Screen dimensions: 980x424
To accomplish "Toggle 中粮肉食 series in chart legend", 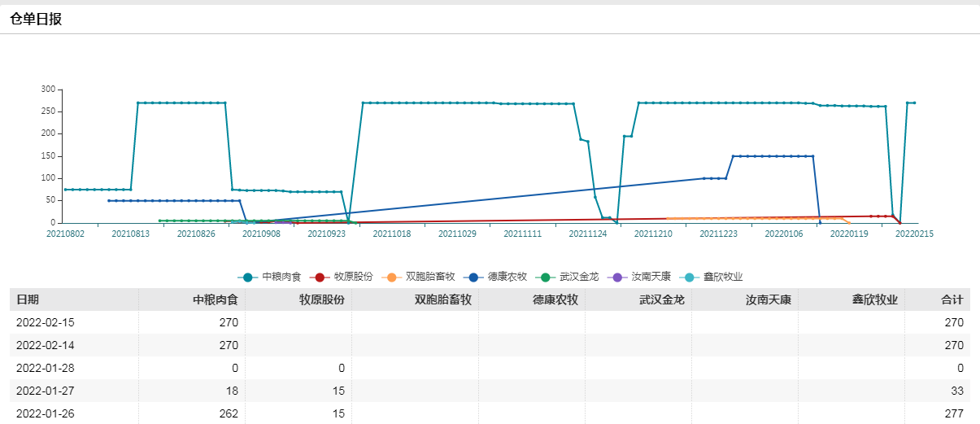I will coord(269,277).
